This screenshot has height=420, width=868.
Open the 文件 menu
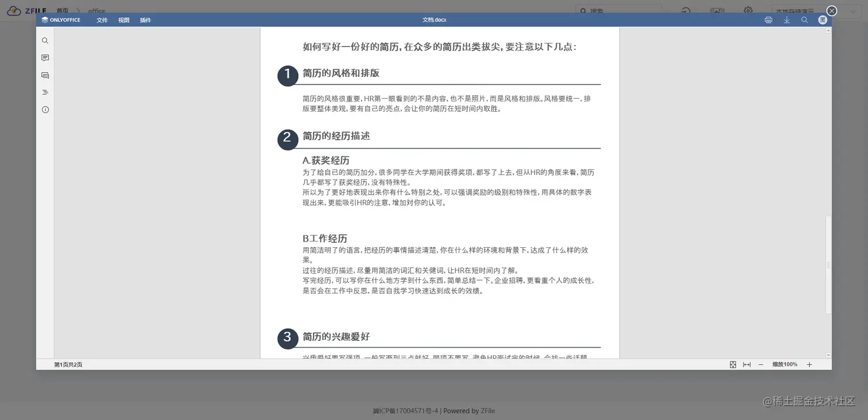point(102,20)
